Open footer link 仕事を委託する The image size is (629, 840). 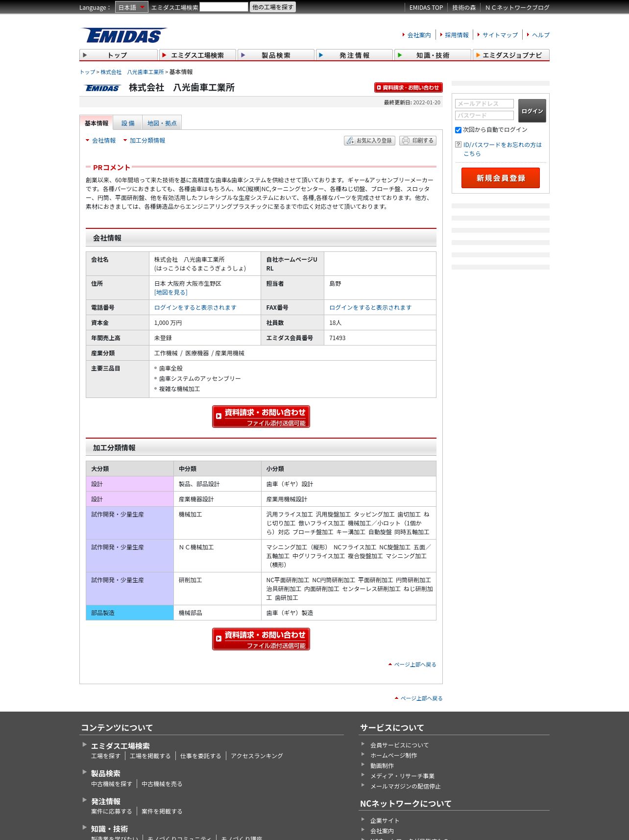pyautogui.click(x=201, y=756)
